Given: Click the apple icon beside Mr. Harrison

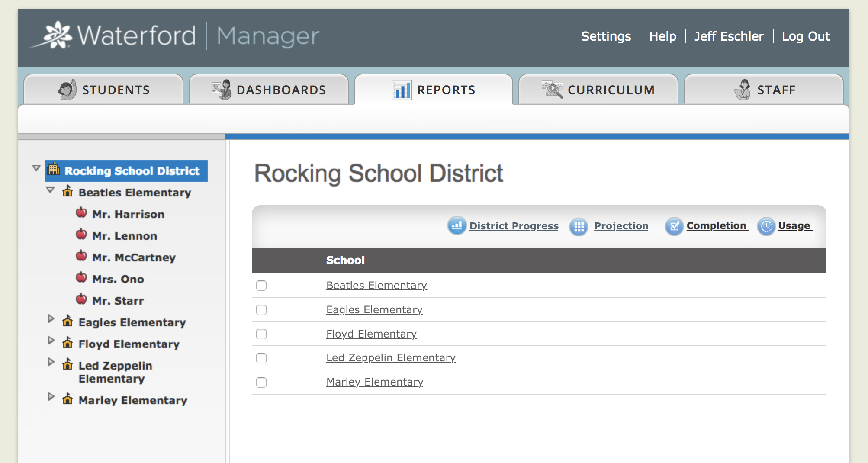Looking at the screenshot, I should click(81, 212).
